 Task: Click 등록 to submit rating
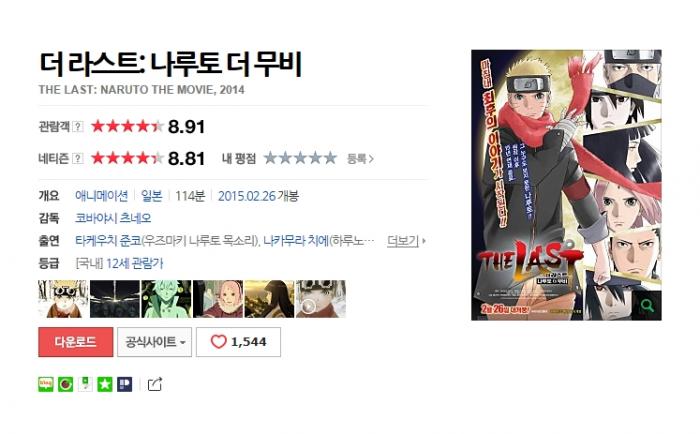(x=360, y=159)
